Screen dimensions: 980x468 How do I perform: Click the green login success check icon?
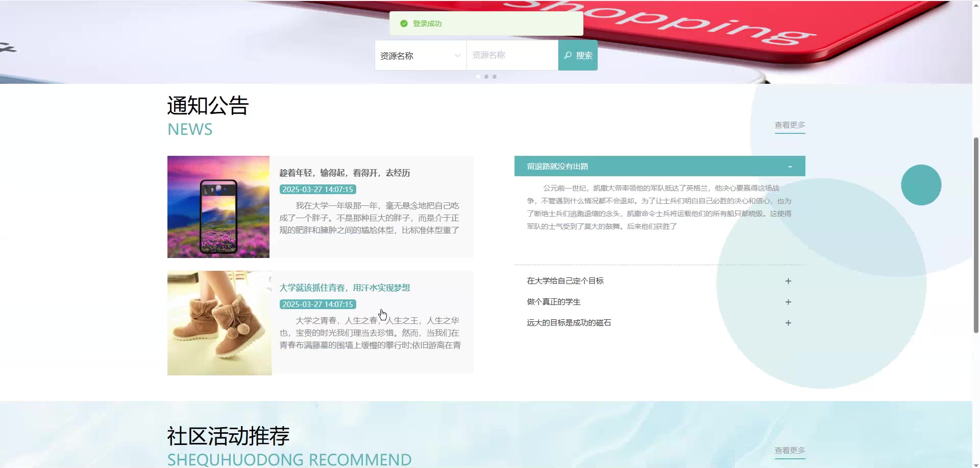[x=404, y=24]
